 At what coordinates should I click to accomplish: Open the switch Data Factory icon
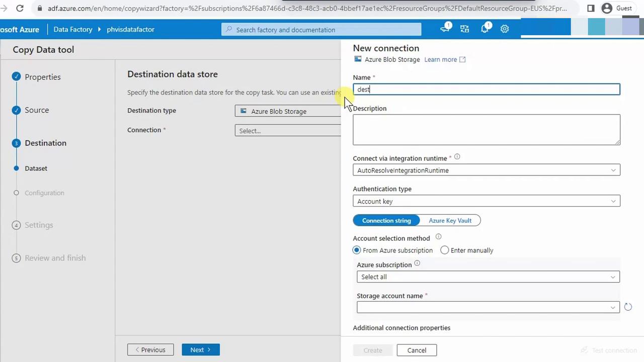(464, 29)
